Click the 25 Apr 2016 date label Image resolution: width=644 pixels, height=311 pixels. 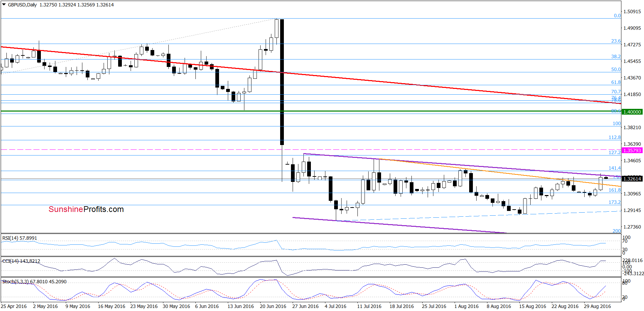(x=14, y=306)
